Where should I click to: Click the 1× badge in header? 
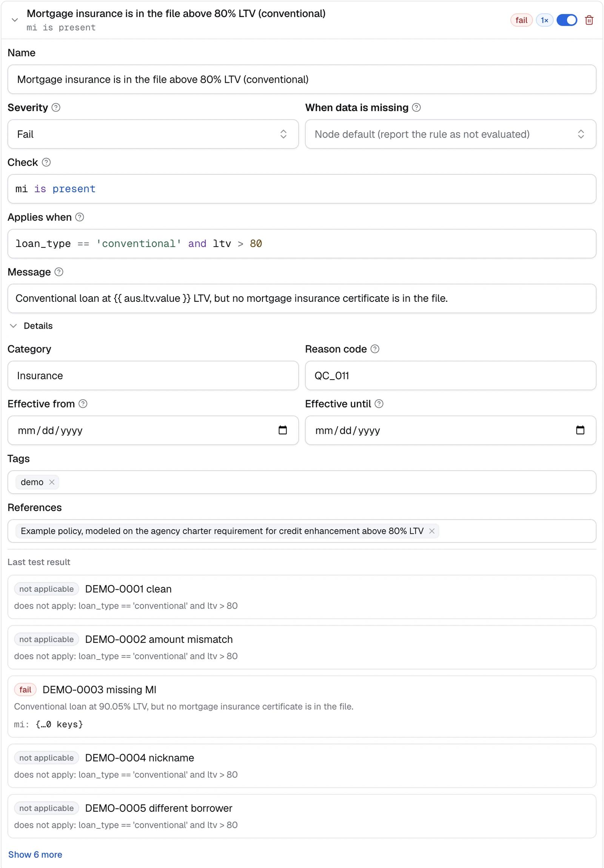[544, 20]
